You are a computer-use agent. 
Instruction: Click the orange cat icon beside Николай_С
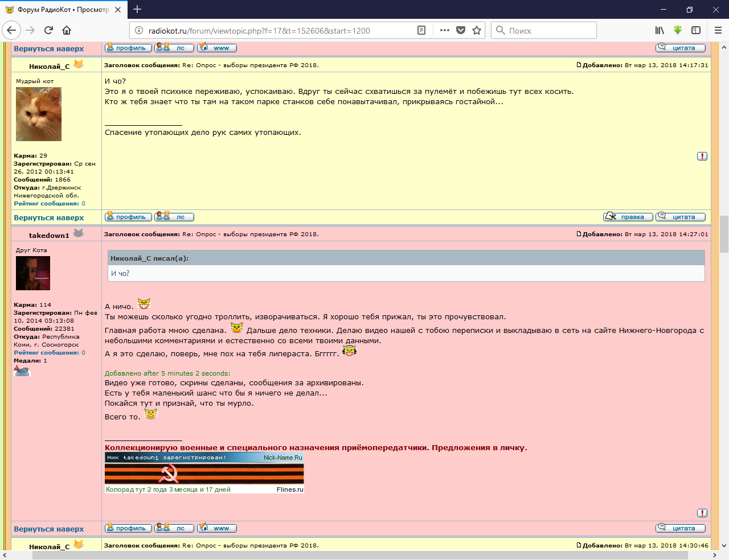[79, 64]
